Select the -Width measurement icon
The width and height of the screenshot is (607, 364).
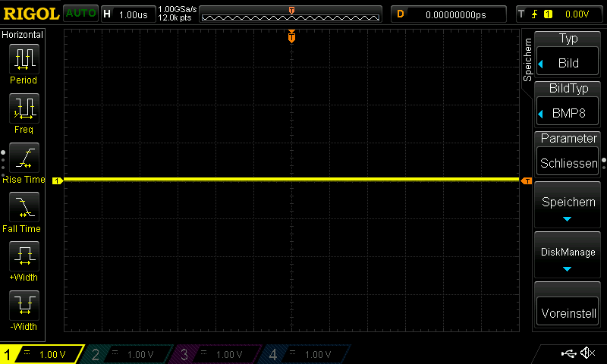tap(24, 305)
